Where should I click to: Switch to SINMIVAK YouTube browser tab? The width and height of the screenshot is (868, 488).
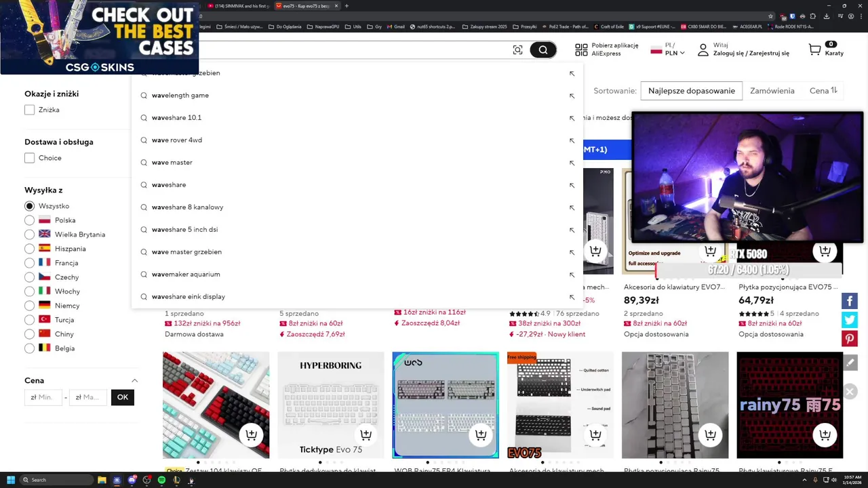pyautogui.click(x=237, y=5)
